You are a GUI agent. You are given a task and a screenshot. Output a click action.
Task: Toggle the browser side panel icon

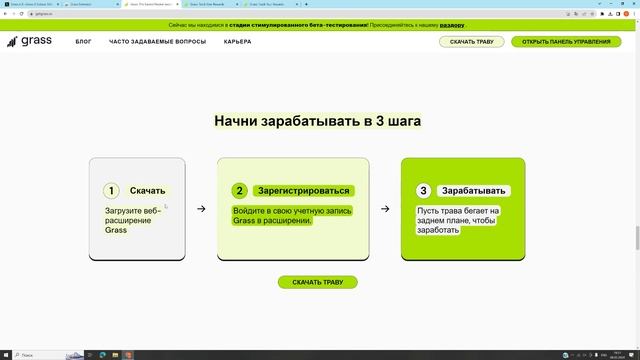click(x=618, y=14)
